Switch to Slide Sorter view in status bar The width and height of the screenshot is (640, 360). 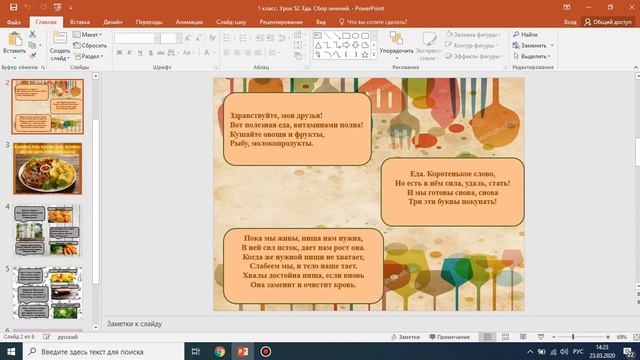pyautogui.click(x=505, y=337)
